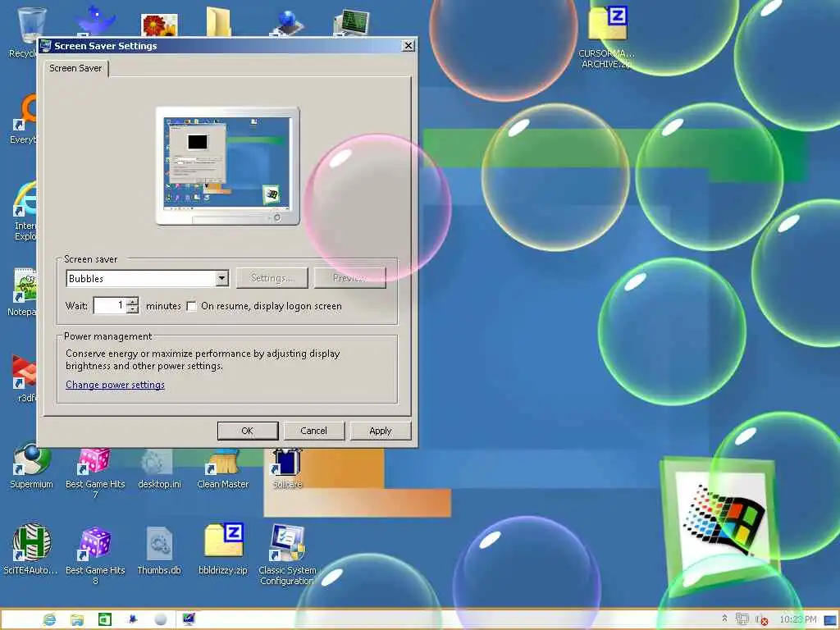
Task: Click inside the Wait minutes field
Action: [111, 305]
